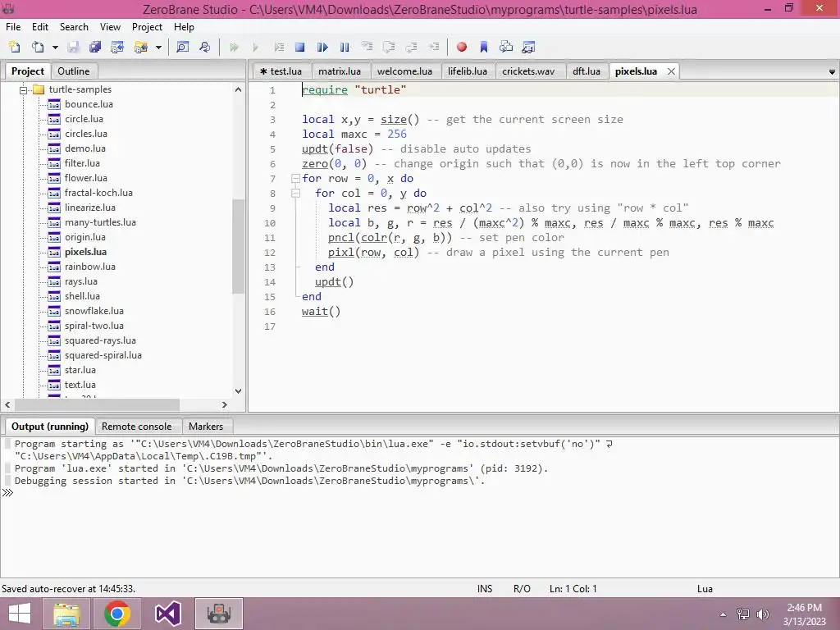Viewport: 840px width, 630px height.
Task: Open the Help menu
Action: tap(184, 27)
